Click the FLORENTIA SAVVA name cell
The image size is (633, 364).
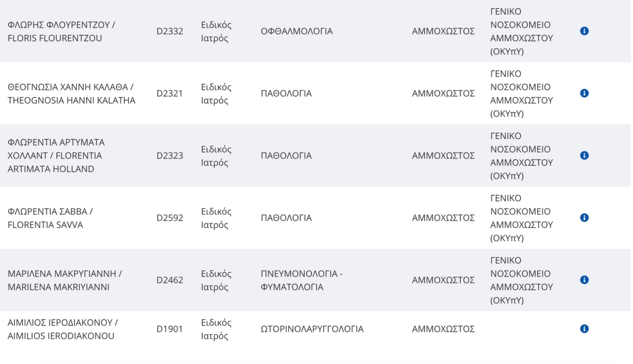50,218
